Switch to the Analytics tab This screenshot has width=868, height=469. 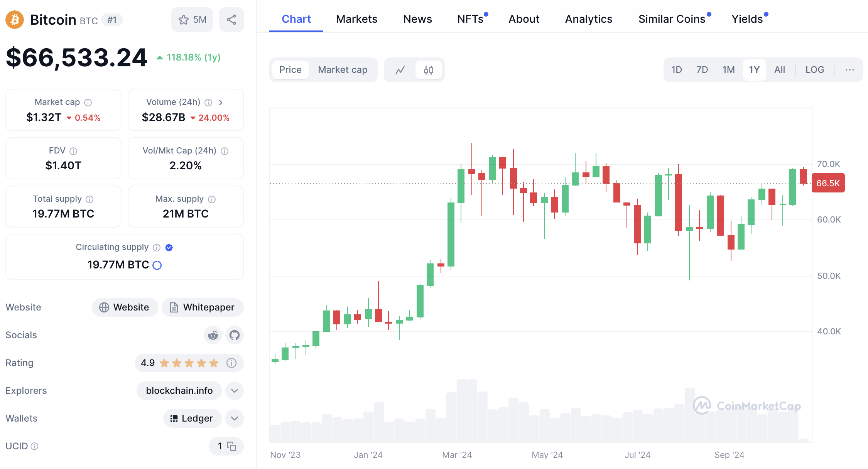[589, 19]
